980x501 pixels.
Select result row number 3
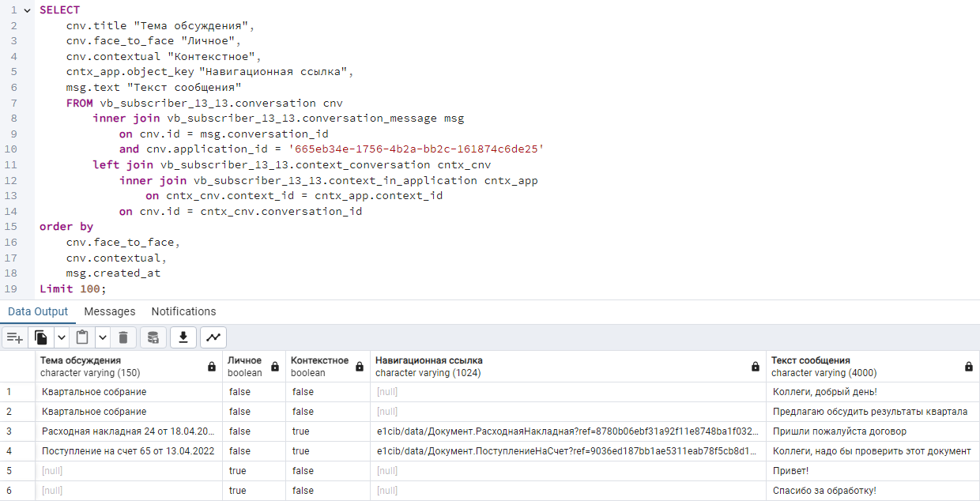coord(17,431)
